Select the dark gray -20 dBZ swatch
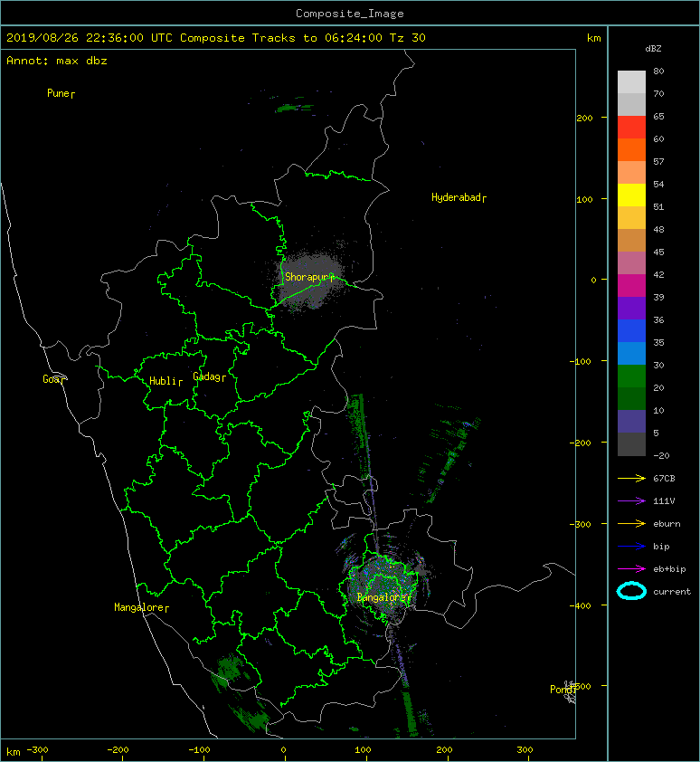This screenshot has width=700, height=762. pos(631,443)
